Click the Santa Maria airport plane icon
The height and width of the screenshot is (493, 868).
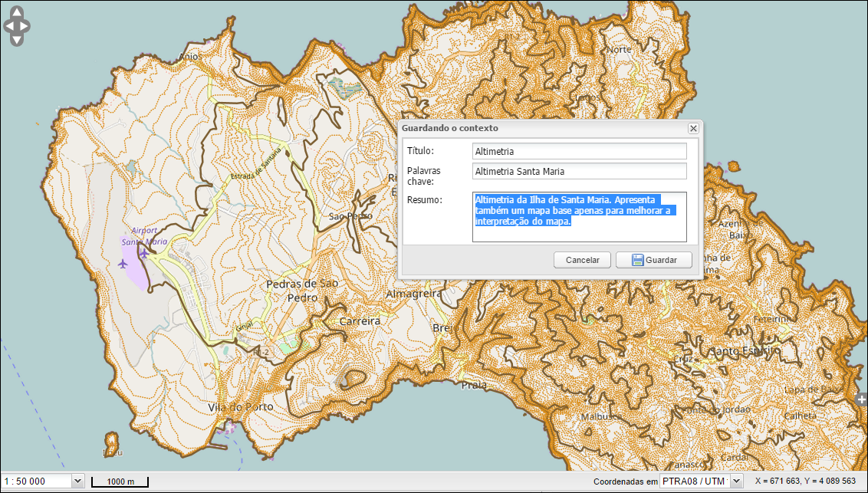[143, 252]
